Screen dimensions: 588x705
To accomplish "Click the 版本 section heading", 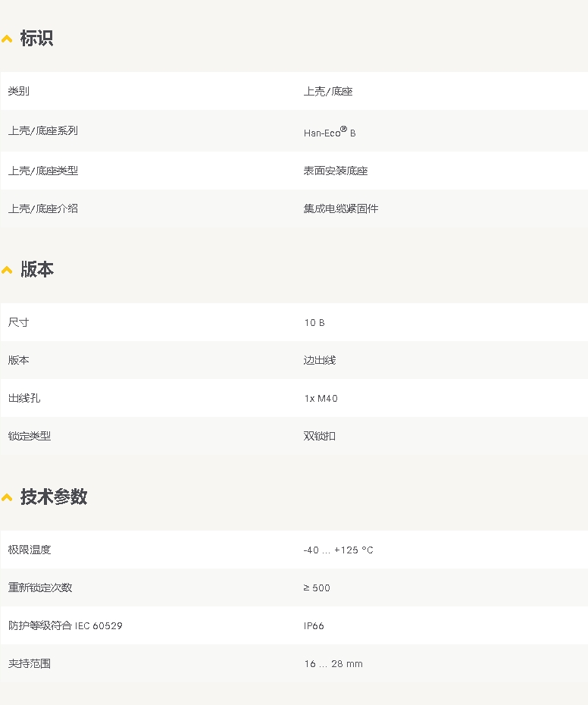I will pos(37,269).
